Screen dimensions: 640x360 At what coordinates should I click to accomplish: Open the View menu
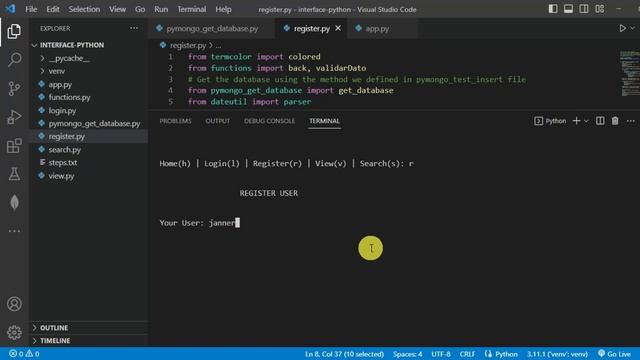117,9
